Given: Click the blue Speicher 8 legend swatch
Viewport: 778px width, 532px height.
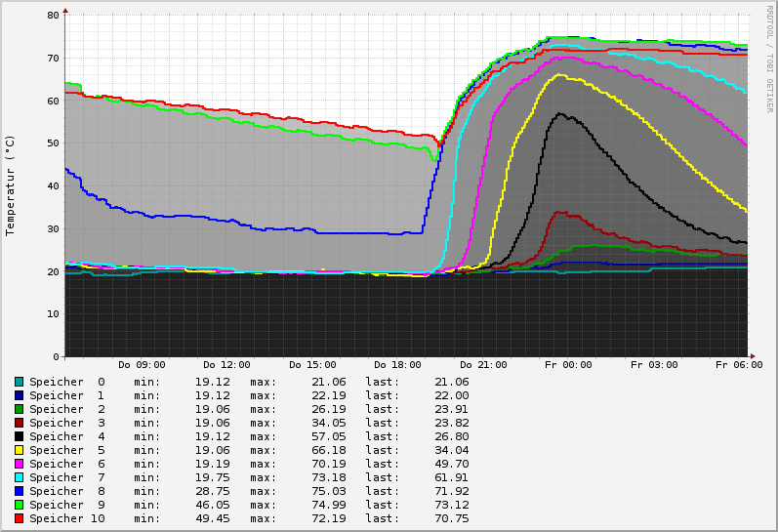Looking at the screenshot, I should (19, 491).
